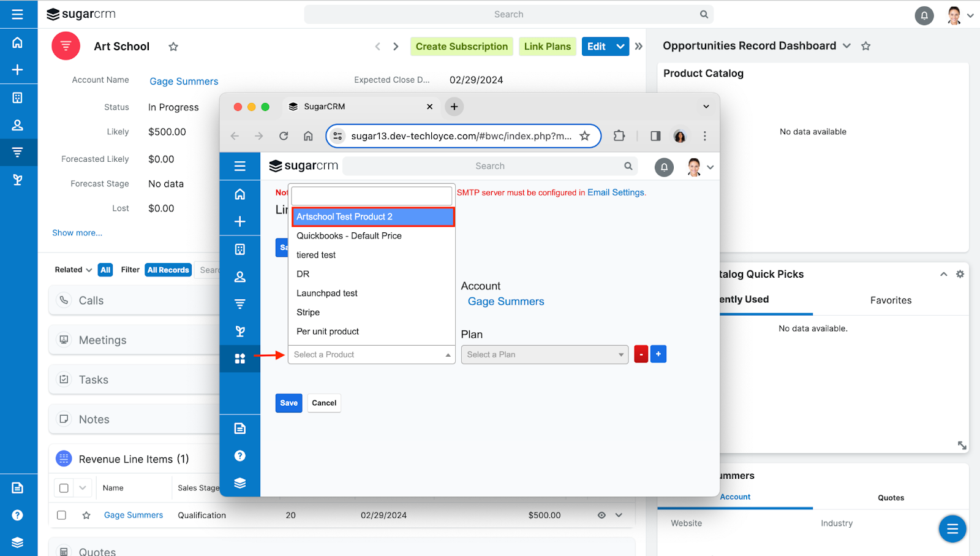980x556 pixels.
Task: Open Edit button dropdown arrow
Action: tap(620, 47)
